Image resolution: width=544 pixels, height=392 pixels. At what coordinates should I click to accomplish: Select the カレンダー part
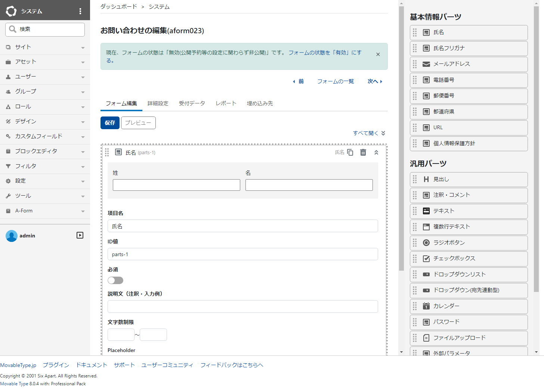(x=469, y=306)
